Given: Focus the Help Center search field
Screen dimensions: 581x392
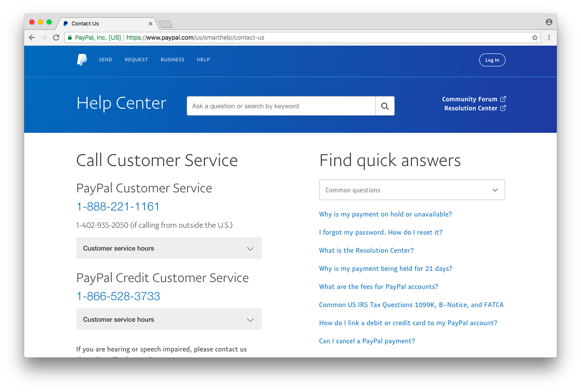Looking at the screenshot, I should tap(281, 106).
